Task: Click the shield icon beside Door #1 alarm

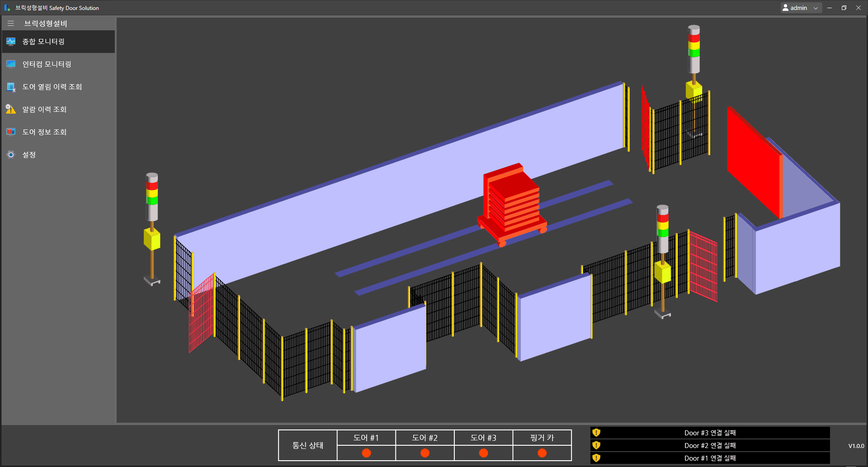Action: (596, 458)
